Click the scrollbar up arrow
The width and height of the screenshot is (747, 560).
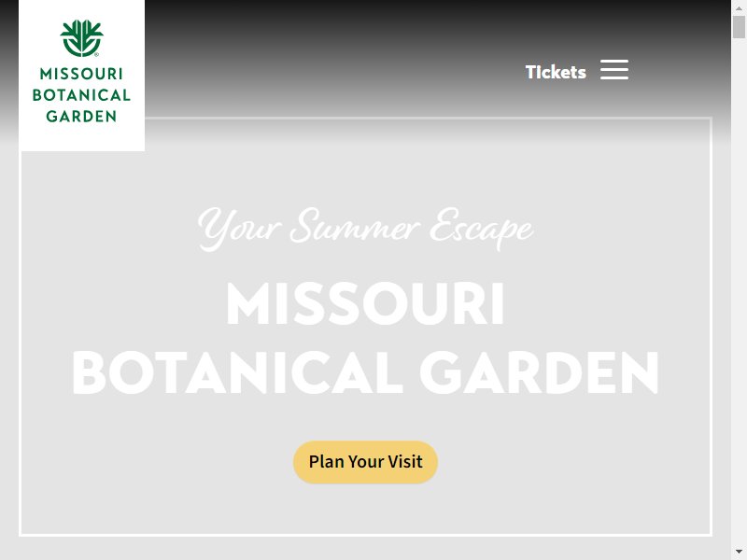click(x=739, y=7)
